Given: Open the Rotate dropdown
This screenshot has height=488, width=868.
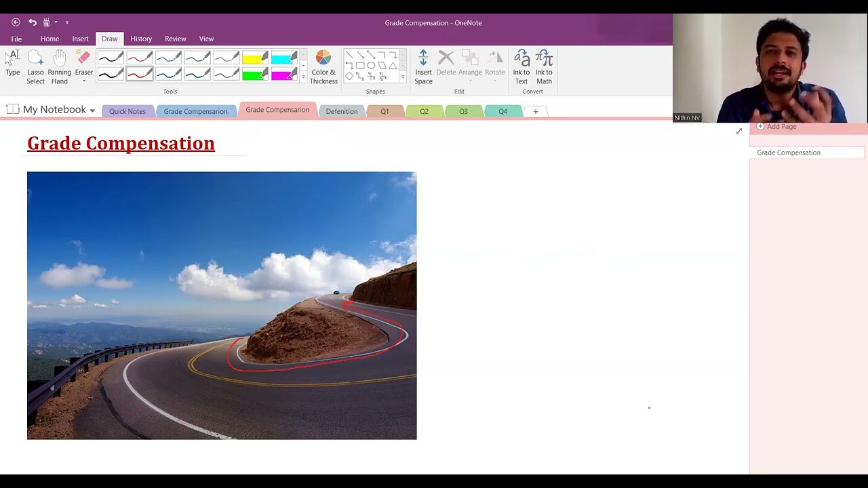Looking at the screenshot, I should [495, 67].
